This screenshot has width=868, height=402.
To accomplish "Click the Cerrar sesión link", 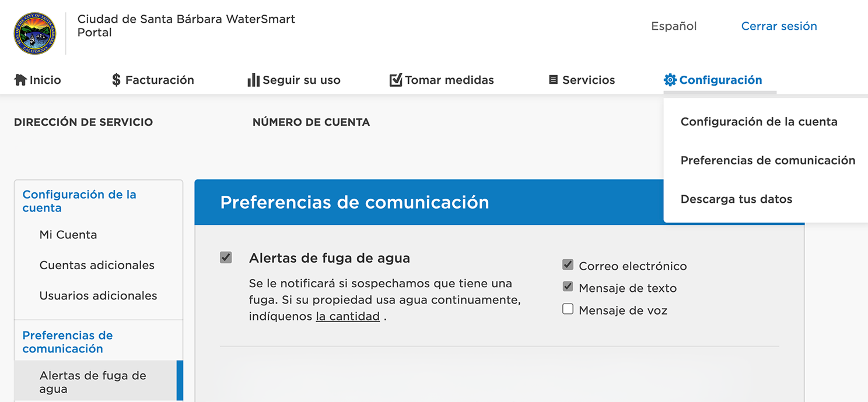I will (x=779, y=26).
